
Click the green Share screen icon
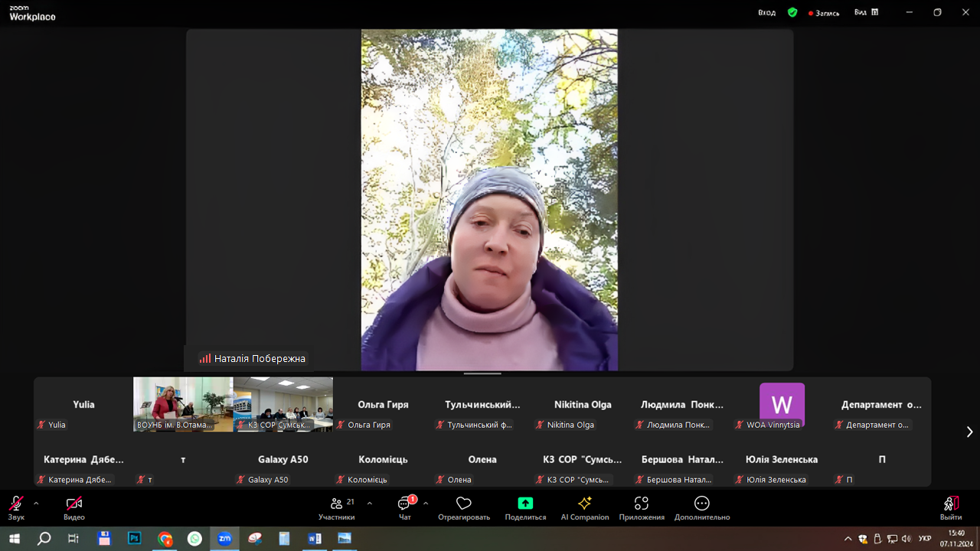(x=525, y=504)
